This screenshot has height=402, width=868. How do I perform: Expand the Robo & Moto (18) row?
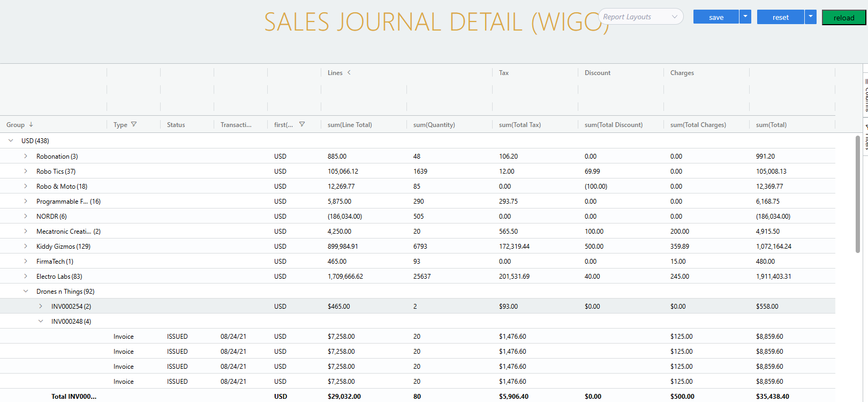tap(26, 186)
